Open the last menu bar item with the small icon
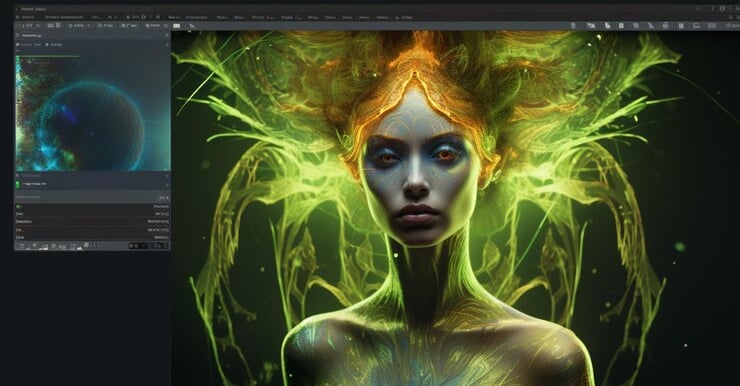The image size is (740, 386). point(404,17)
